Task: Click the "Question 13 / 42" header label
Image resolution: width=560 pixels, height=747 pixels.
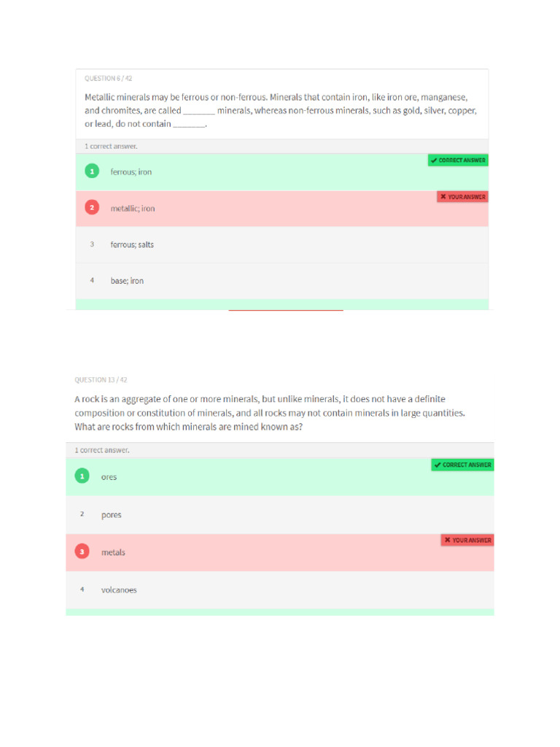Action: tap(101, 380)
